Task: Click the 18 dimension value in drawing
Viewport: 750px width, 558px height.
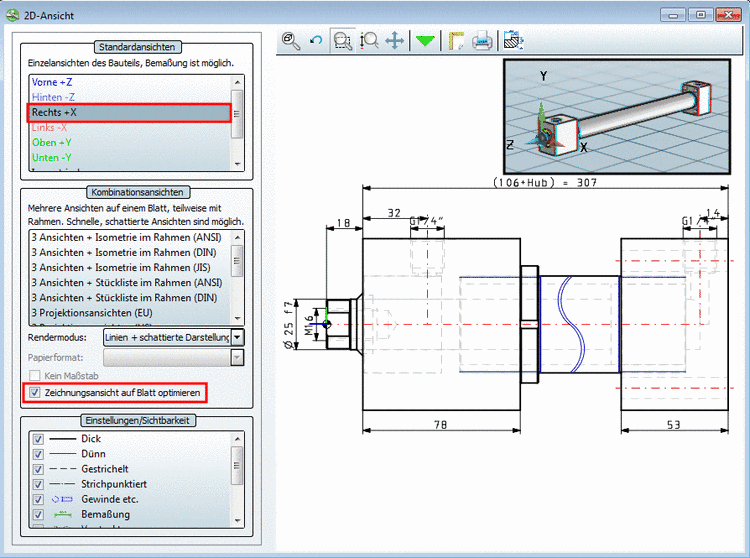Action: (x=343, y=223)
